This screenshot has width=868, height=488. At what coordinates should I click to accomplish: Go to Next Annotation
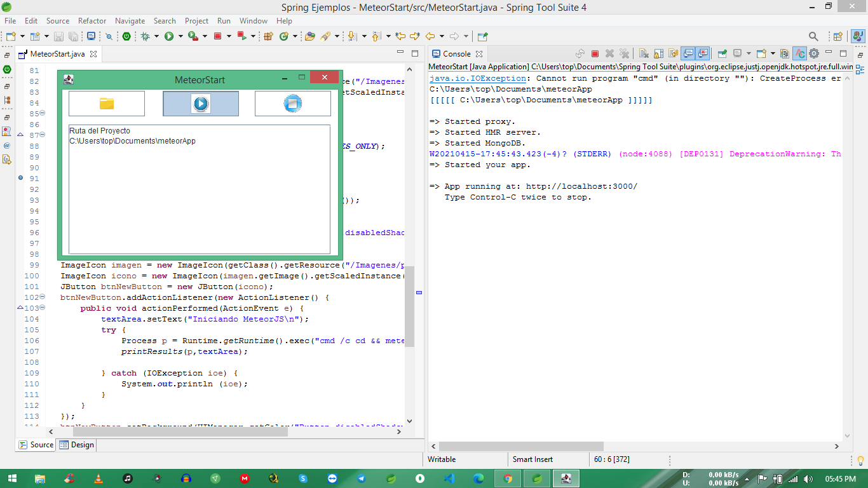pos(351,36)
